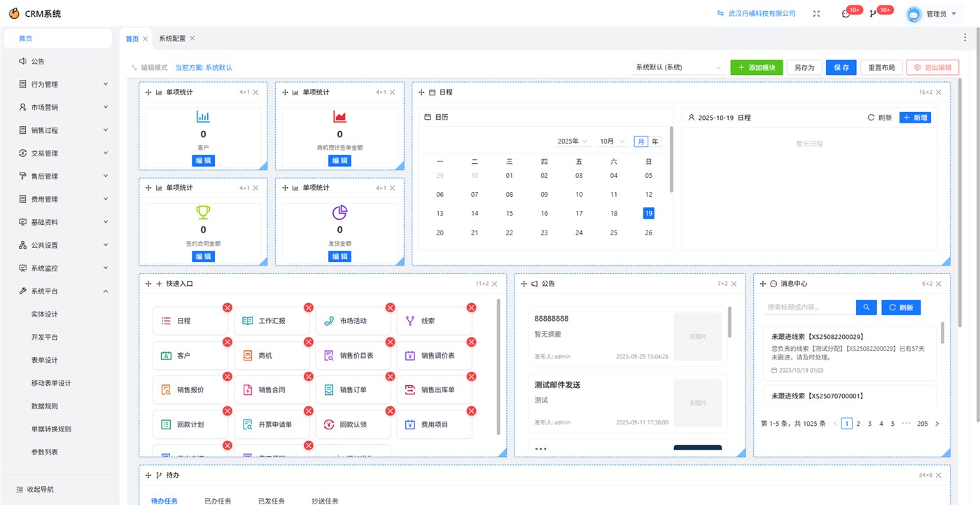Switch calendar to 年 view

(x=655, y=141)
